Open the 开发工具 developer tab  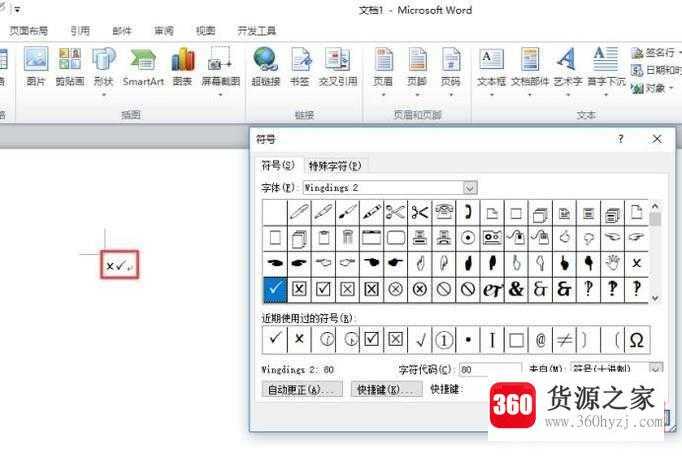(257, 30)
